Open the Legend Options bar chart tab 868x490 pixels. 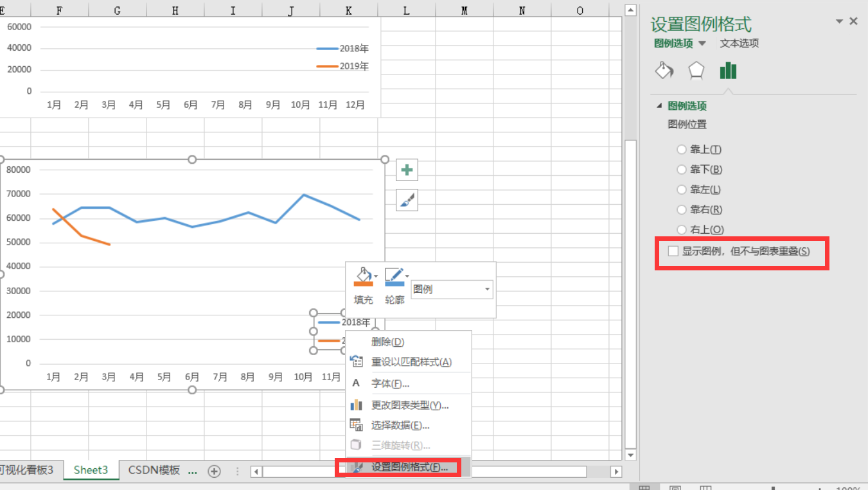[728, 70]
